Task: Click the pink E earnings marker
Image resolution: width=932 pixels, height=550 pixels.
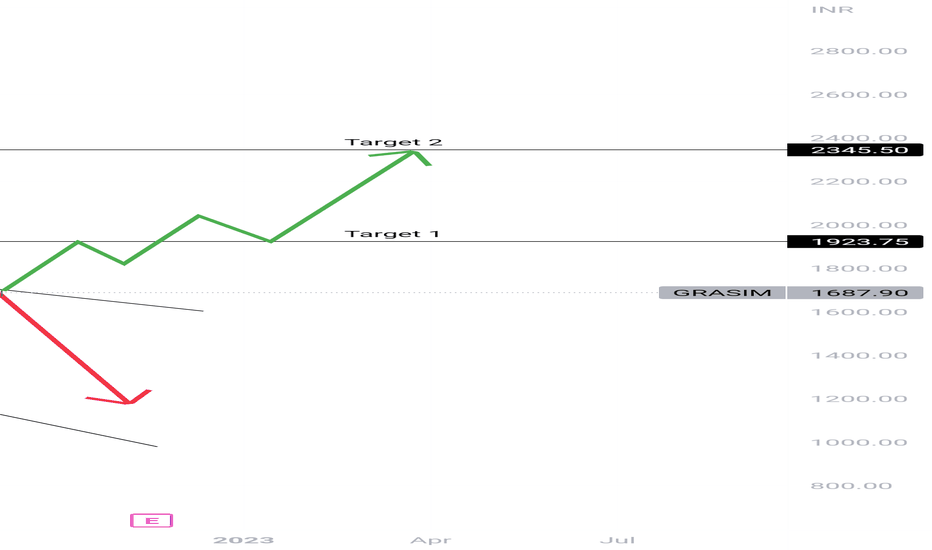Action: pyautogui.click(x=152, y=521)
